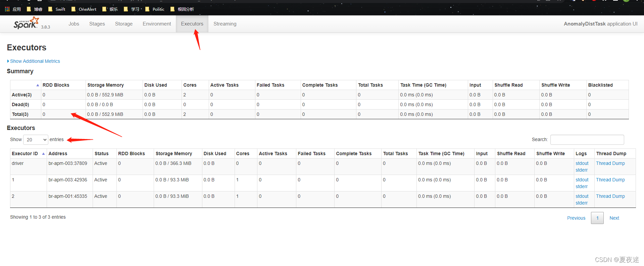Open the Swift bookmark folder
This screenshot has height=266, width=644.
(57, 9)
